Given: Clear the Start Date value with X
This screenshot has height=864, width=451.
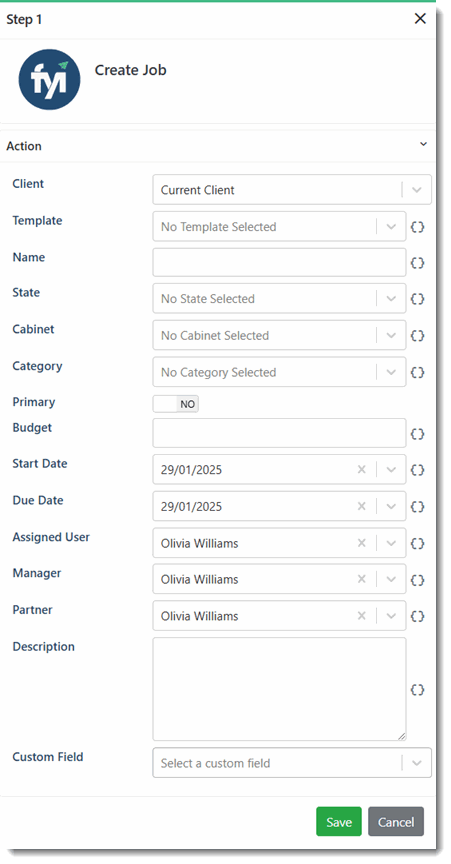Looking at the screenshot, I should (x=362, y=469).
